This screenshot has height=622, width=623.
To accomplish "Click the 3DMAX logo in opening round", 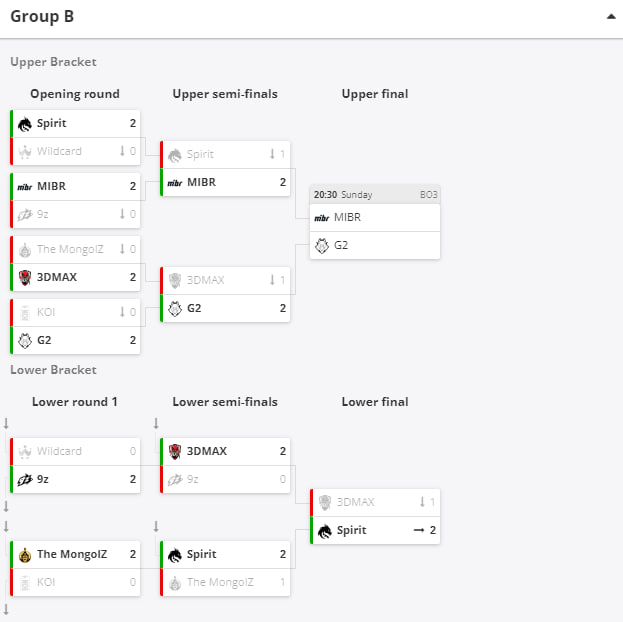I will click(x=25, y=277).
